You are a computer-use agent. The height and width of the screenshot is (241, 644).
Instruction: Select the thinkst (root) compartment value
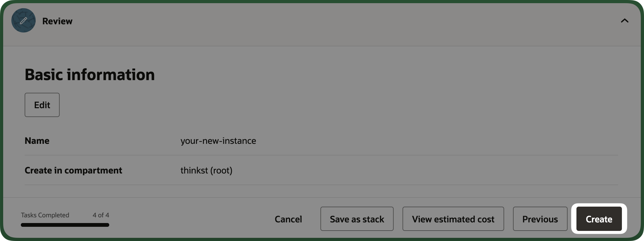coord(206,170)
